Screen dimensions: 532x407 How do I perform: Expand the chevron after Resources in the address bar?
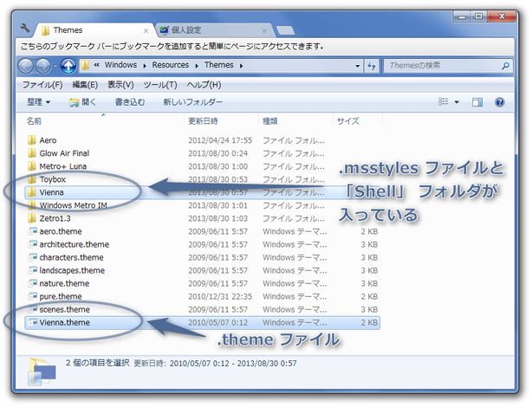197,66
